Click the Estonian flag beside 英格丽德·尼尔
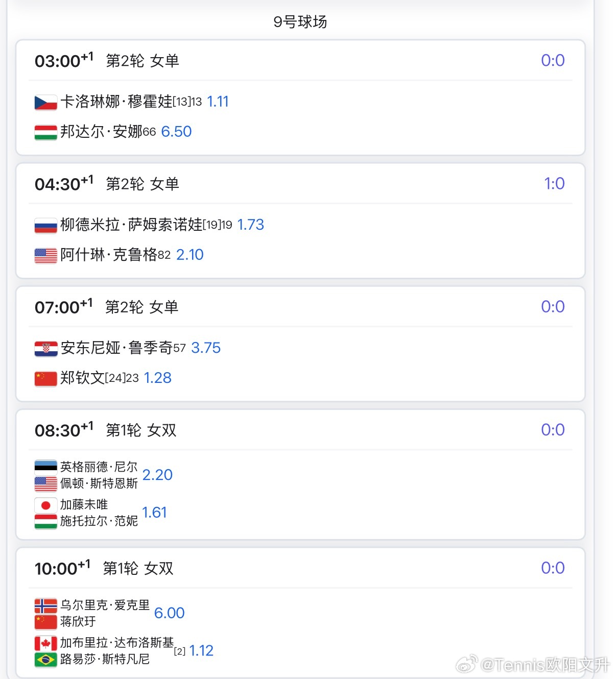 (45, 467)
